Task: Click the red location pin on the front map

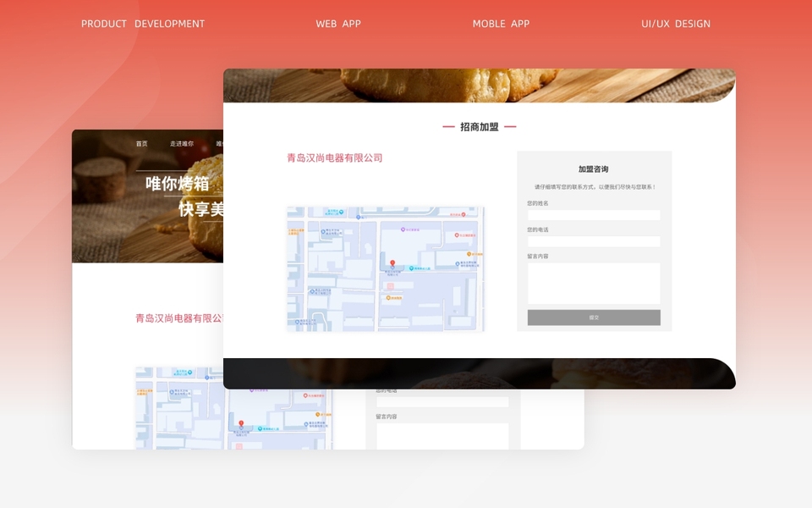Action: click(x=392, y=264)
